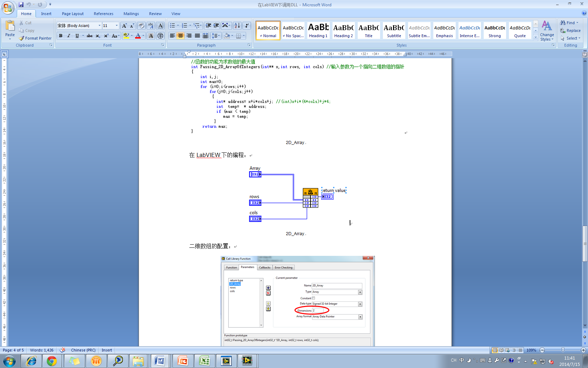
Task: Toggle Center alignment
Action: click(x=181, y=36)
